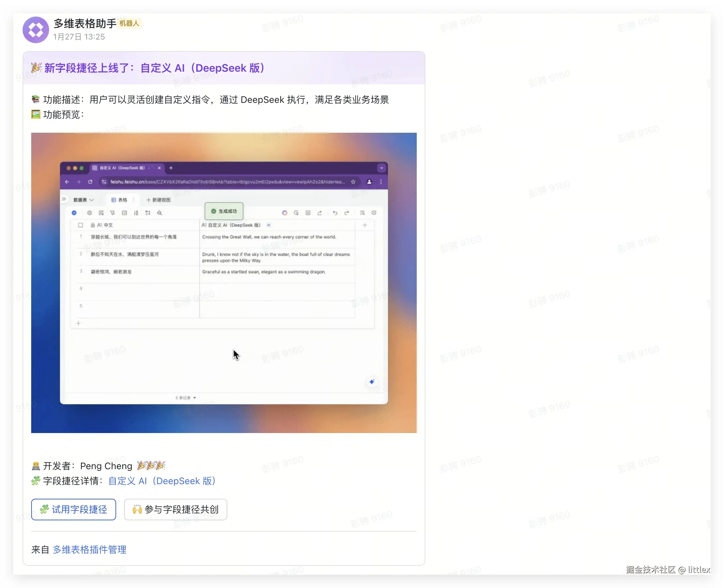724x588 pixels.
Task: Click the browser reload icon
Action: click(x=90, y=182)
